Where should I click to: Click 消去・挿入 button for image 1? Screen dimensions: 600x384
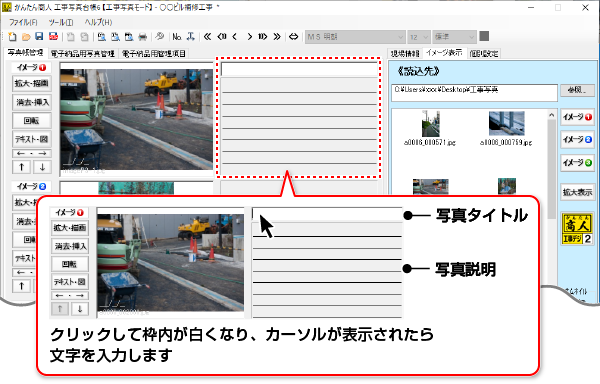point(32,102)
